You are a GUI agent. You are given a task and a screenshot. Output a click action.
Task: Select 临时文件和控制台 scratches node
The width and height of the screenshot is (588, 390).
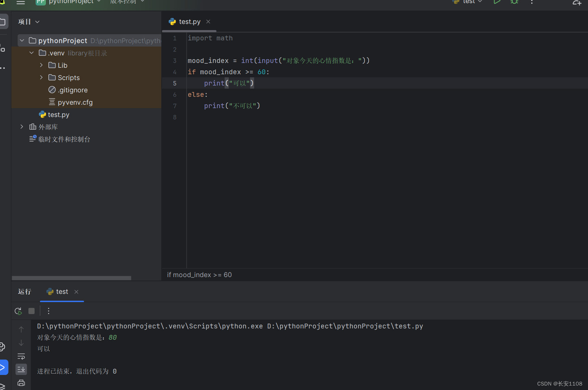pyautogui.click(x=64, y=139)
